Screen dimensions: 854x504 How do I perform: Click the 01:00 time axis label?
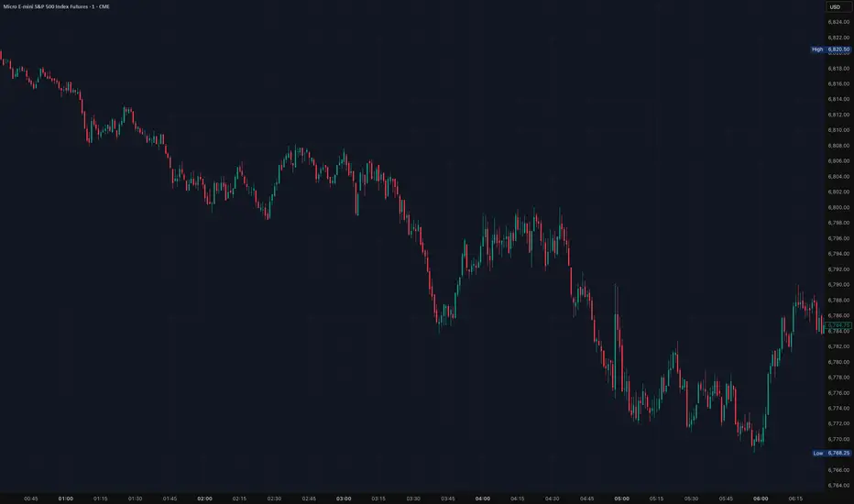point(66,499)
